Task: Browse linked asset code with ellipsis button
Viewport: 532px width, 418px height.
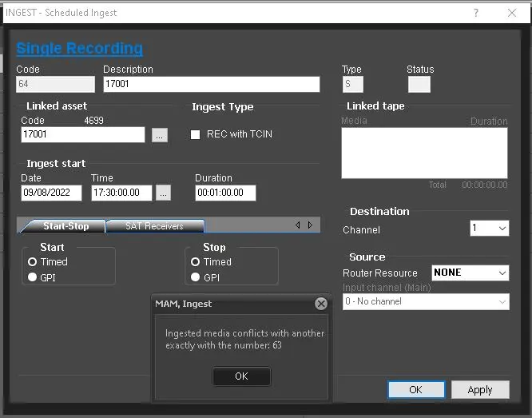Action: (x=160, y=135)
